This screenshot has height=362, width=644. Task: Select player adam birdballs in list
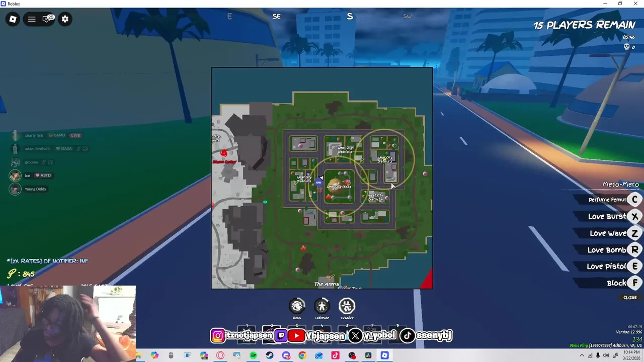(x=49, y=149)
